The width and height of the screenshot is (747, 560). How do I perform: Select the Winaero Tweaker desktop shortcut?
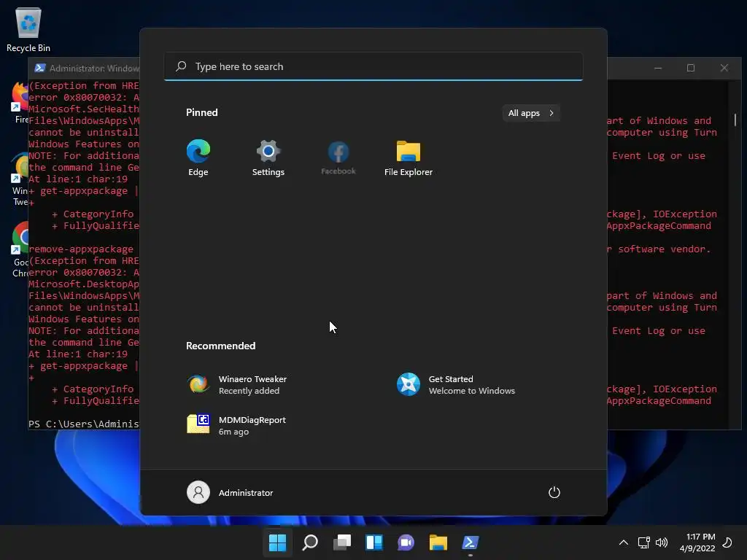[x=20, y=179]
